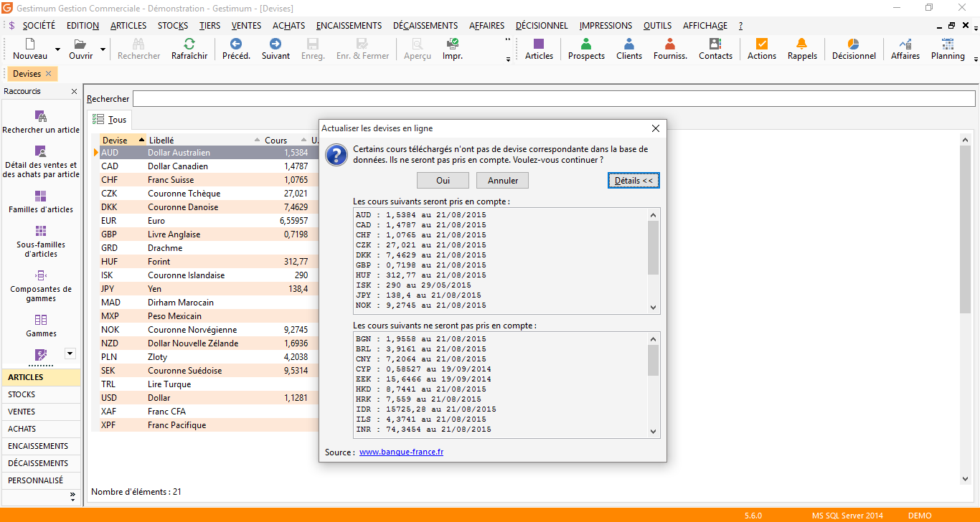Sort by the Cours column header
Image resolution: width=980 pixels, height=522 pixels.
tap(285, 141)
